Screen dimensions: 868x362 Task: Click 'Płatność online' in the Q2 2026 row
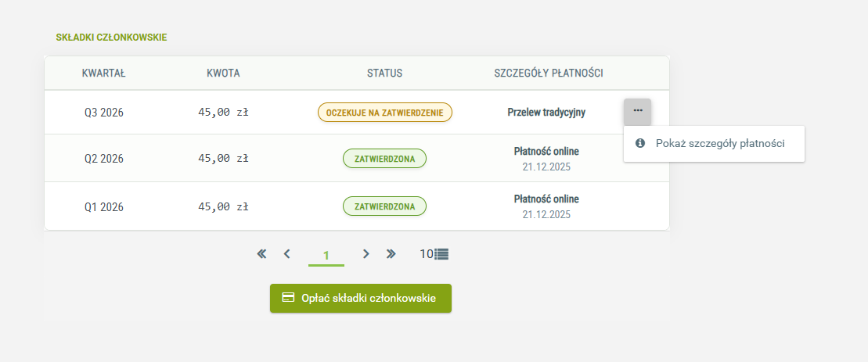pos(546,152)
